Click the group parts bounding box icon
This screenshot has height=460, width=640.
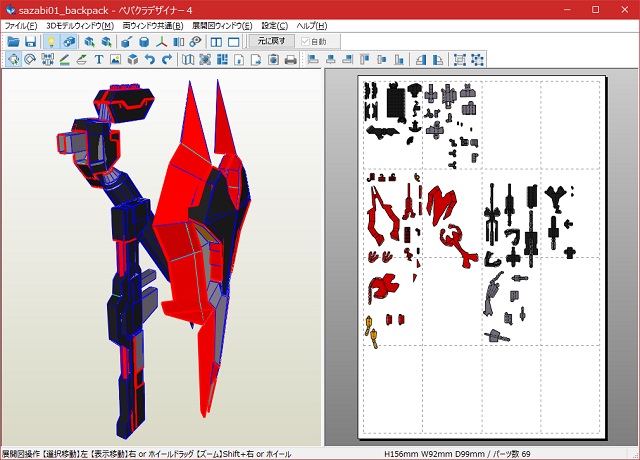460,60
